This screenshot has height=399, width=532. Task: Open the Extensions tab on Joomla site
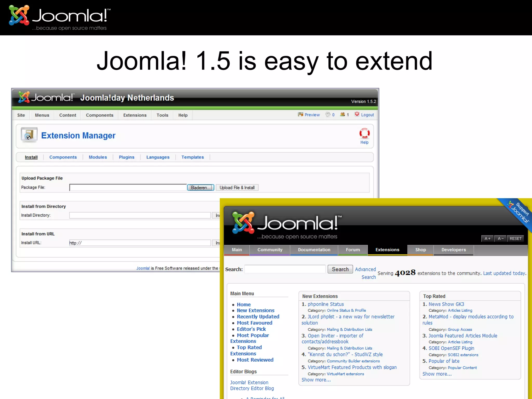click(x=387, y=250)
